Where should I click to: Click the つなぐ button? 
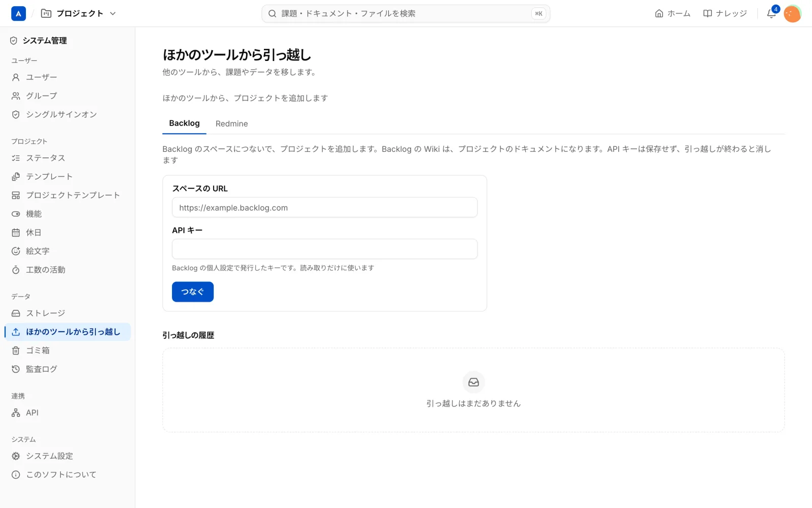193,292
